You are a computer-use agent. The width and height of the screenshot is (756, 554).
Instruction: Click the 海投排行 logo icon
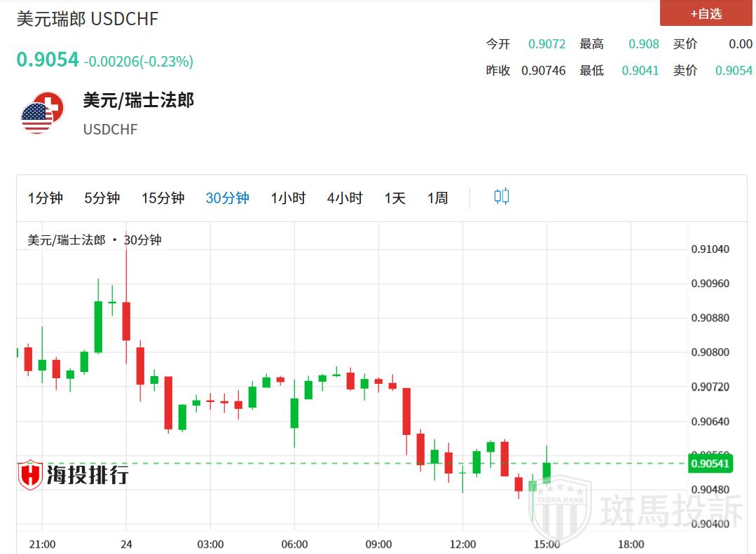tap(31, 475)
